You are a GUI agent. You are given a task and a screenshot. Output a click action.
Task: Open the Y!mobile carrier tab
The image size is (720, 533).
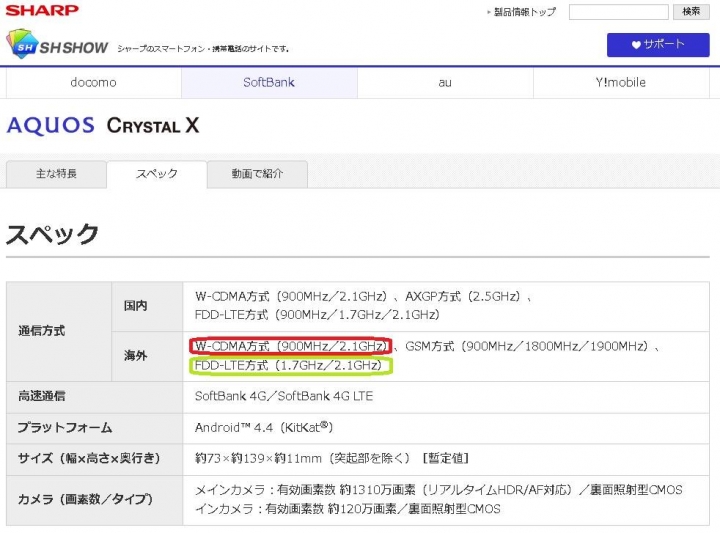(621, 83)
